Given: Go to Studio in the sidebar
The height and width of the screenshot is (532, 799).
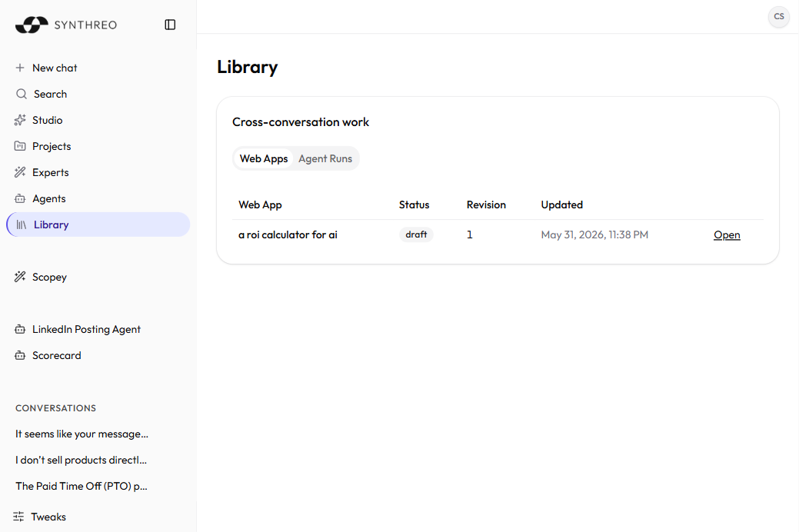Looking at the screenshot, I should [98, 120].
